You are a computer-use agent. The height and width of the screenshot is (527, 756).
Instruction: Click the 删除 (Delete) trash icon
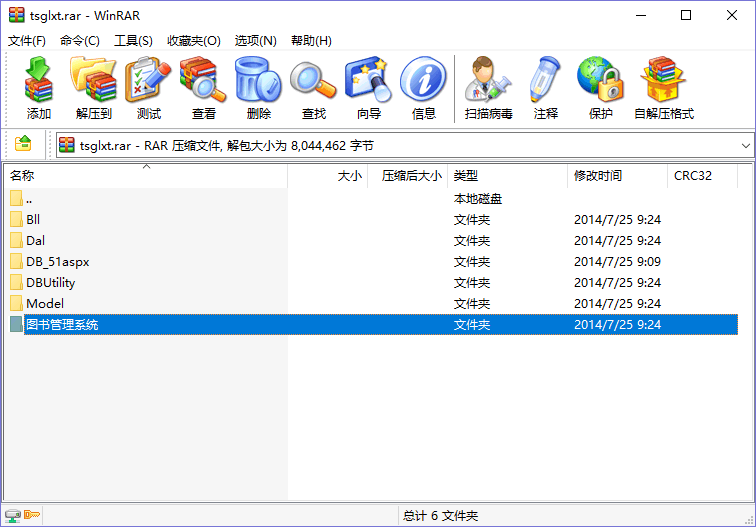(258, 87)
